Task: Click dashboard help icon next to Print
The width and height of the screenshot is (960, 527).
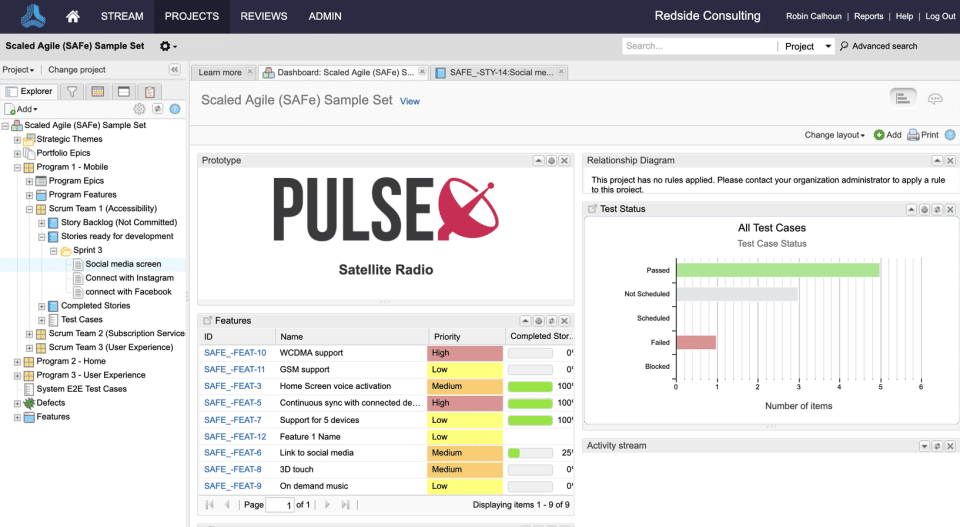Action: click(x=950, y=135)
